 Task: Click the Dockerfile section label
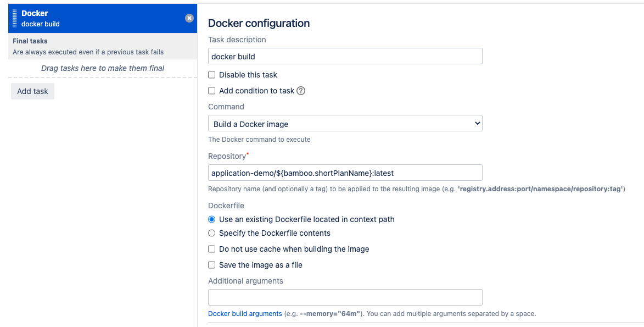pos(226,206)
